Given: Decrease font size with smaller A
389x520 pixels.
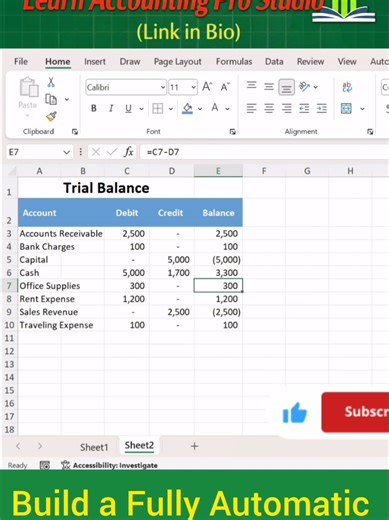Looking at the screenshot, I should [225, 87].
